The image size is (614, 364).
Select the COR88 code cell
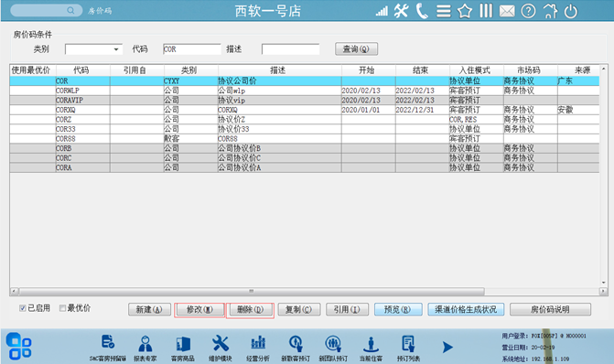82,139
